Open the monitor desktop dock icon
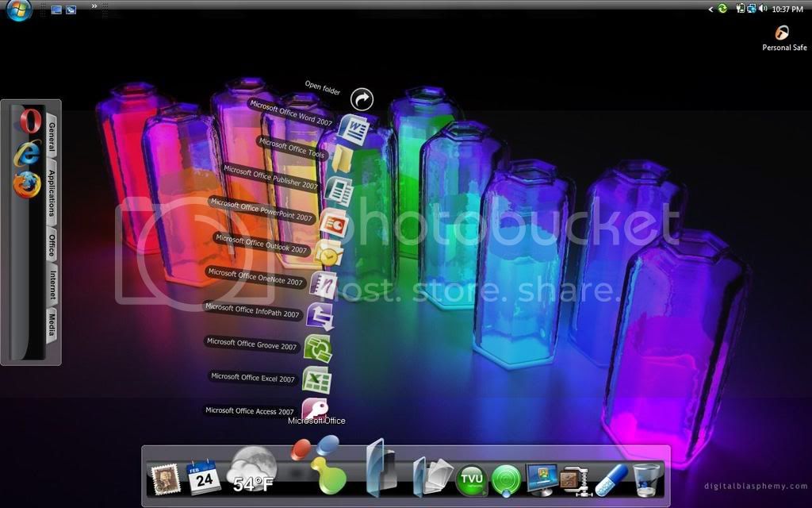 coord(541,479)
